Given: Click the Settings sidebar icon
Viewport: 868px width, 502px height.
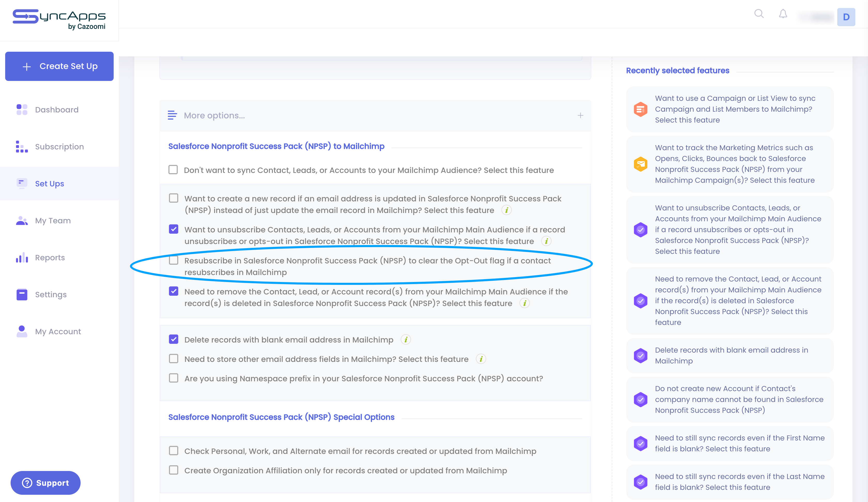Looking at the screenshot, I should tap(22, 294).
